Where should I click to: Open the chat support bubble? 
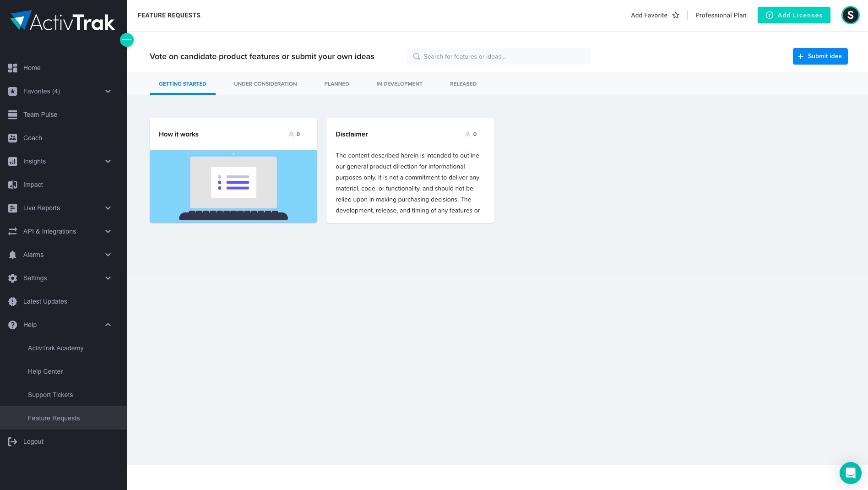851,473
